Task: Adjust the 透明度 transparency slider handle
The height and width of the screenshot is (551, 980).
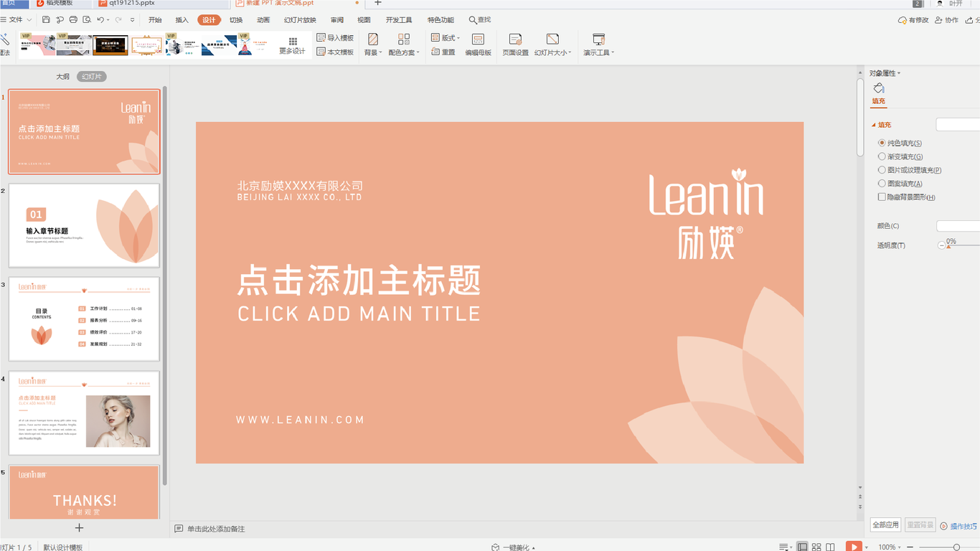Action: coord(948,246)
